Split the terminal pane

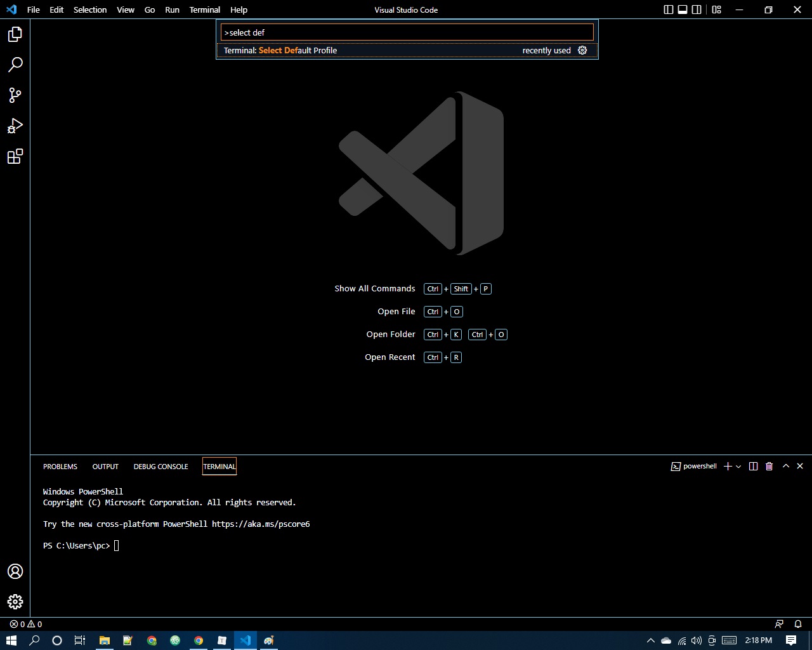click(x=753, y=466)
